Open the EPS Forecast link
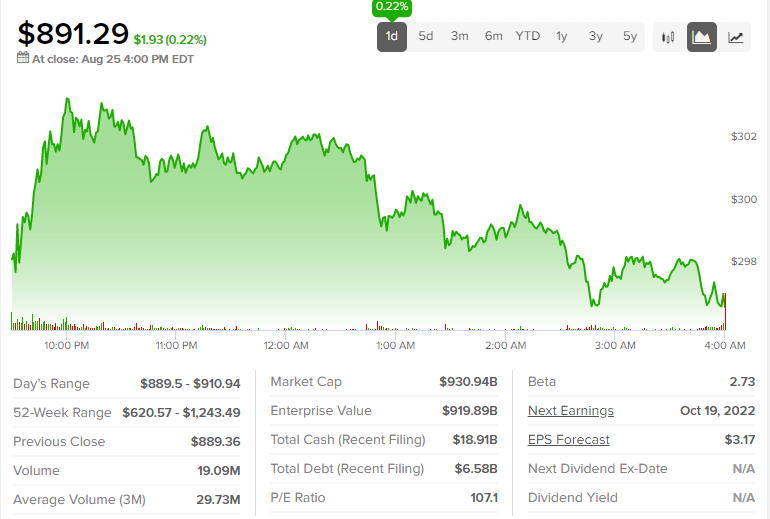Viewport: 770px width, 519px height. click(x=569, y=439)
